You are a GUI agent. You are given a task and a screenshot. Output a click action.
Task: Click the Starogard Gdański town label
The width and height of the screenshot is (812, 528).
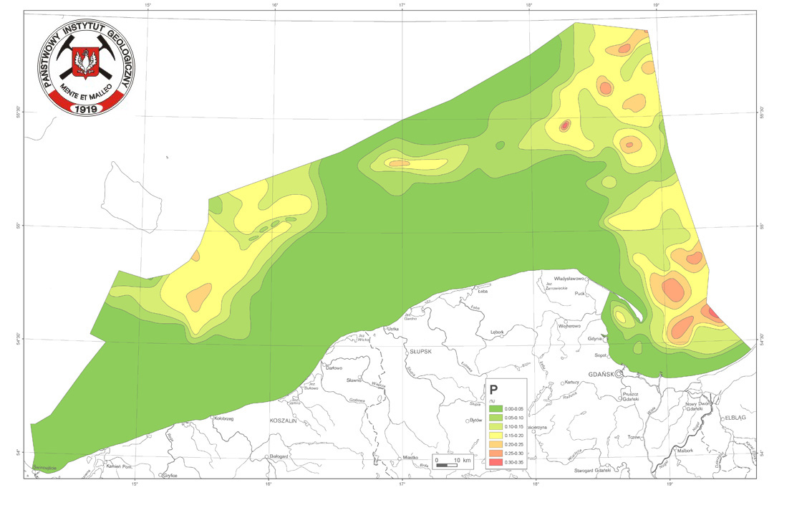(x=594, y=469)
